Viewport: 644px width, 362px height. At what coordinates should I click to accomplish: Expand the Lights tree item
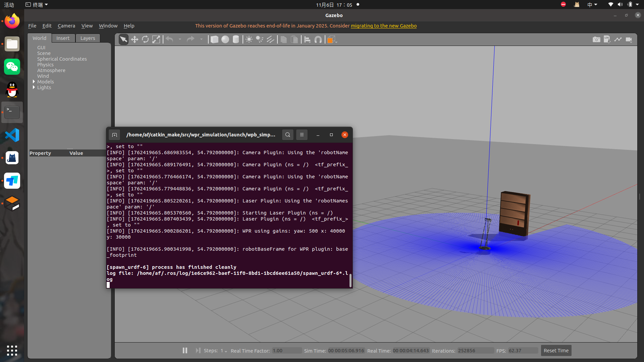tap(34, 87)
